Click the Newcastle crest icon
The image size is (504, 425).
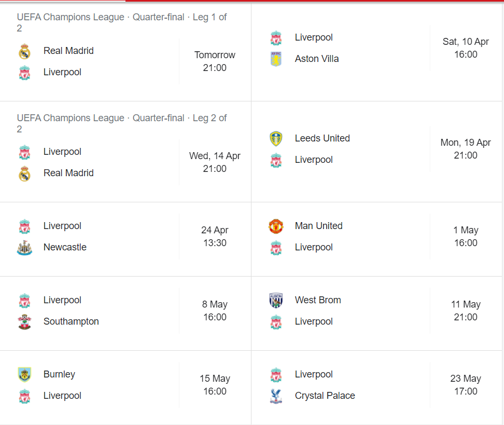click(x=25, y=248)
